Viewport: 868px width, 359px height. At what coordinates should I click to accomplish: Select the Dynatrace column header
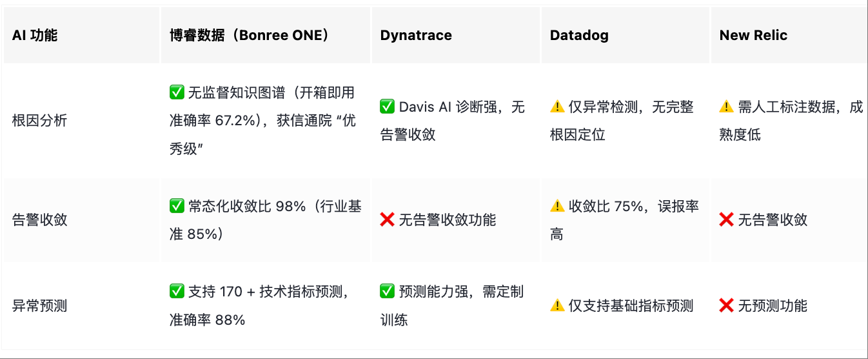[x=416, y=36]
